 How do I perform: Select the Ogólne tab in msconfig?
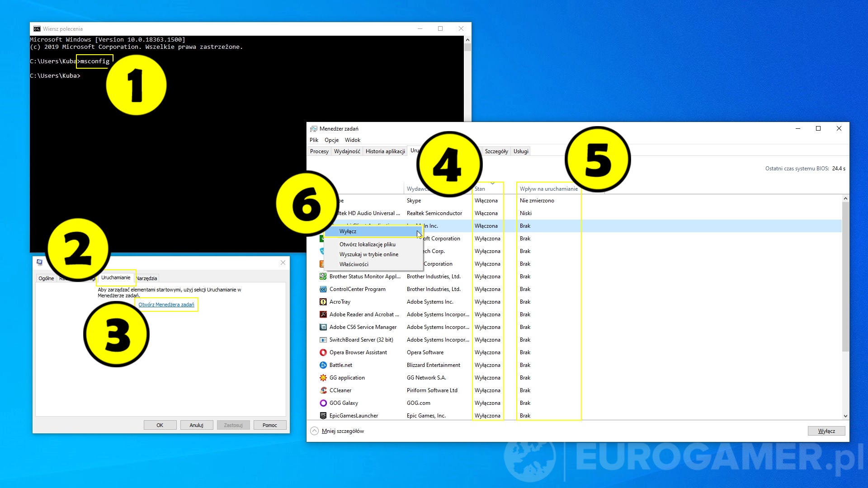[46, 278]
